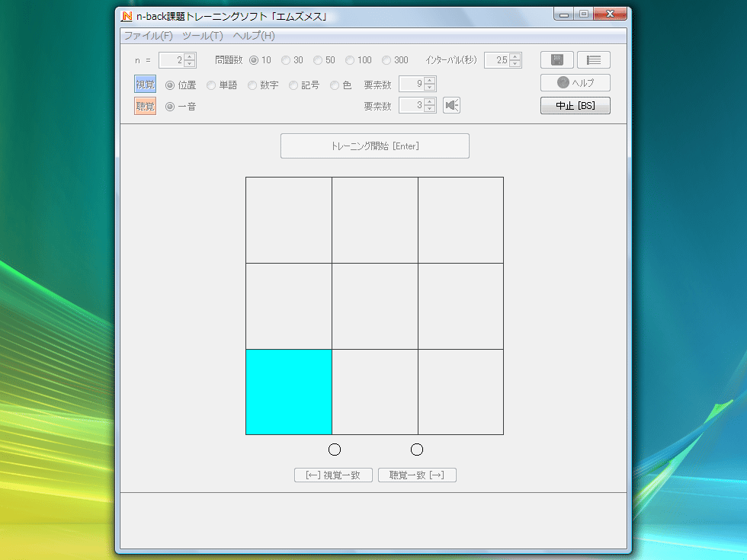Toggle the blue 視覚 visual mode button
Viewport: 747px width, 560px height.
click(x=145, y=85)
